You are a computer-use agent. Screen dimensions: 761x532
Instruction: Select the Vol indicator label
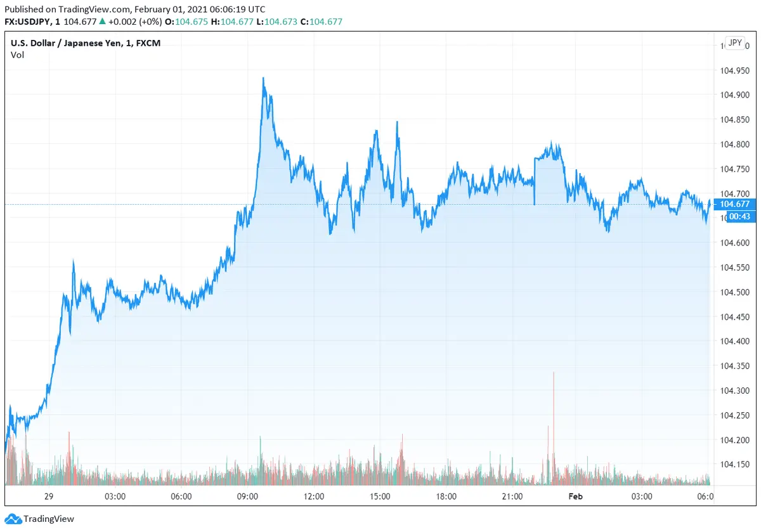tap(17, 55)
